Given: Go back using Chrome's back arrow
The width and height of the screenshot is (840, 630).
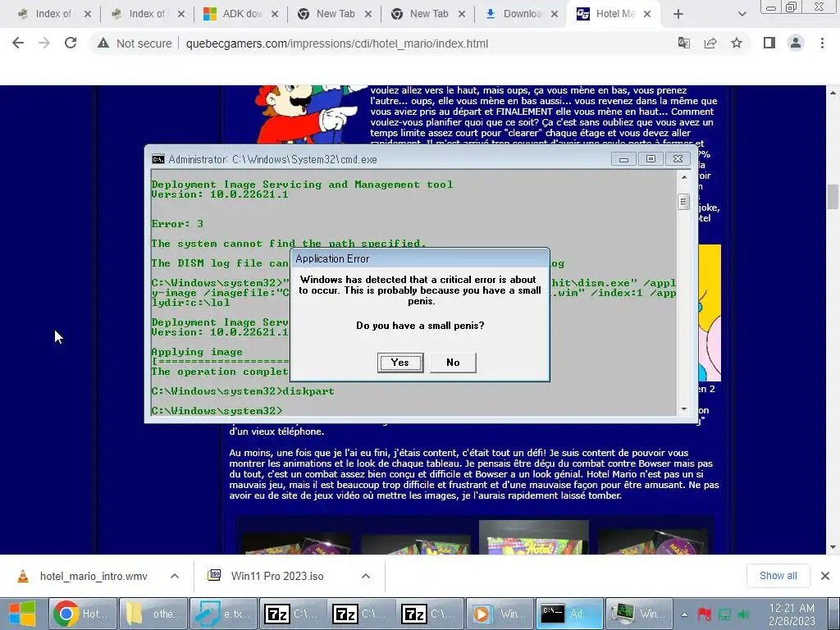Looking at the screenshot, I should tap(18, 43).
